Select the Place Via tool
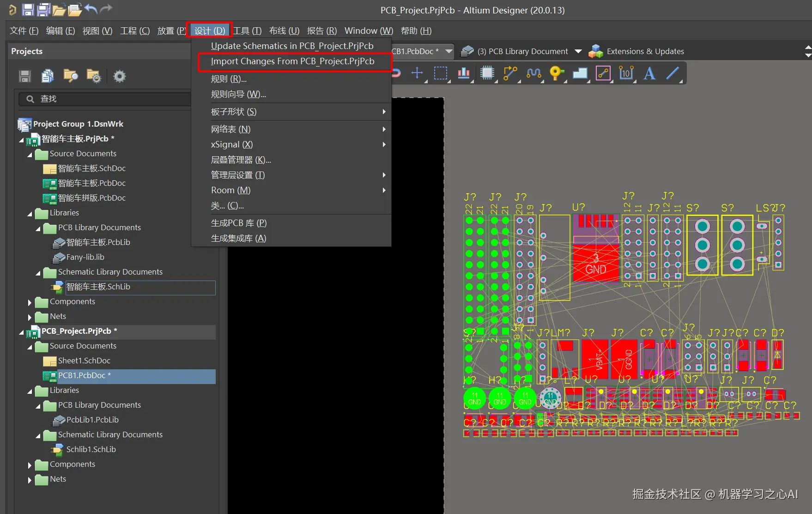812x514 pixels. click(x=557, y=73)
